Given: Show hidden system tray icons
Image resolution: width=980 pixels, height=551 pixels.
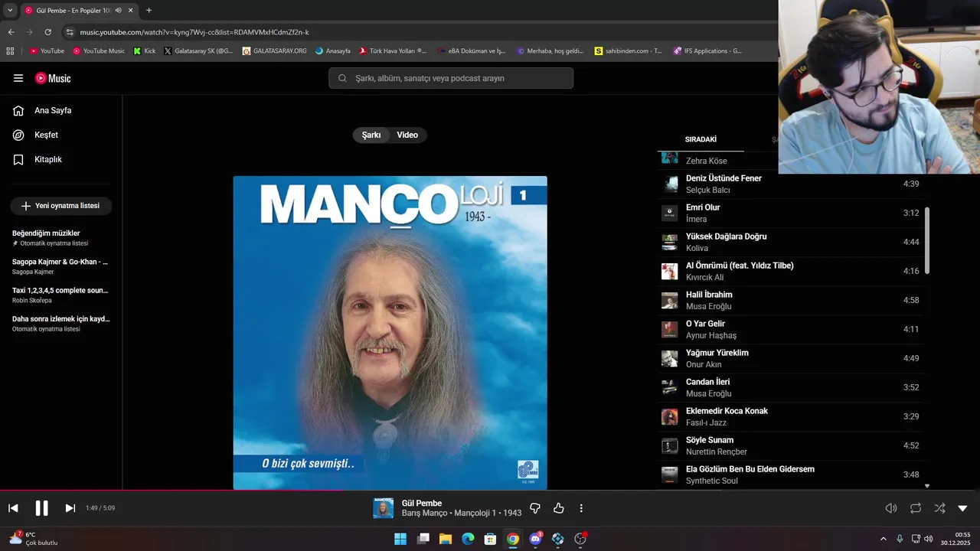Looking at the screenshot, I should tap(883, 539).
